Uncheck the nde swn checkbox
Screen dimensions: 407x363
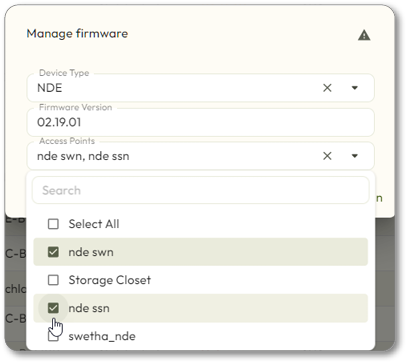[53, 252]
